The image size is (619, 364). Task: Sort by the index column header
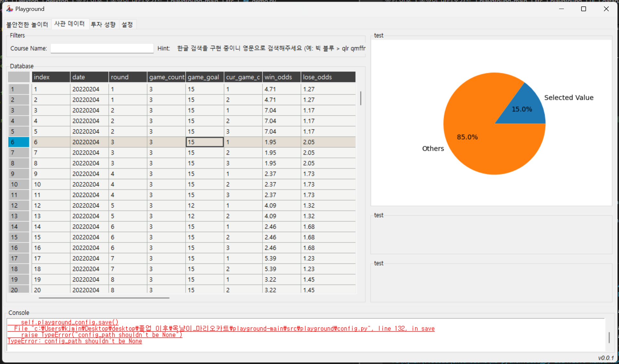51,77
